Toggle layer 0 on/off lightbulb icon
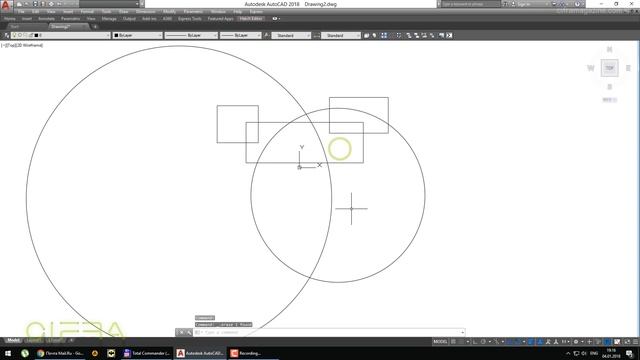 (x=14, y=36)
